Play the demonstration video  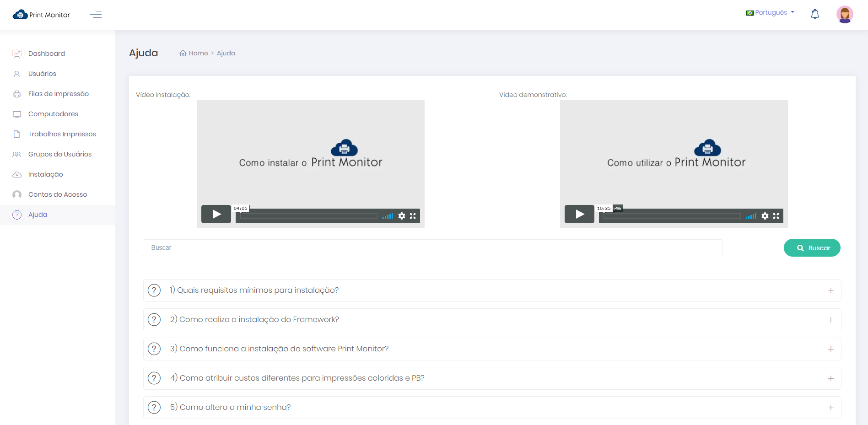coord(579,214)
